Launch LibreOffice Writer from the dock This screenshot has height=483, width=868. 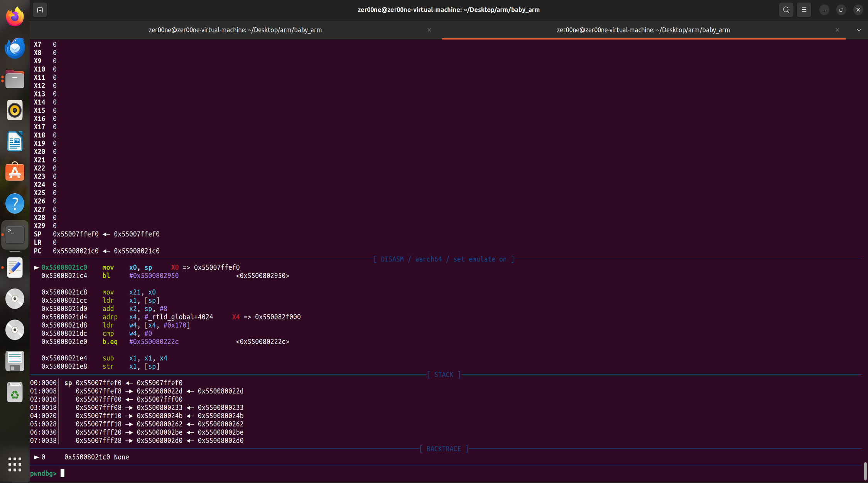click(15, 141)
